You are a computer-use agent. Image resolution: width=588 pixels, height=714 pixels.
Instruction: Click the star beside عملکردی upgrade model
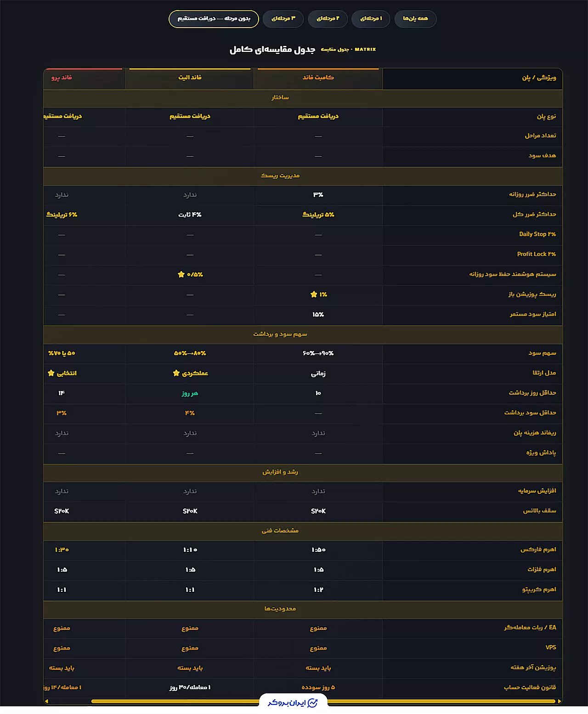[176, 373]
